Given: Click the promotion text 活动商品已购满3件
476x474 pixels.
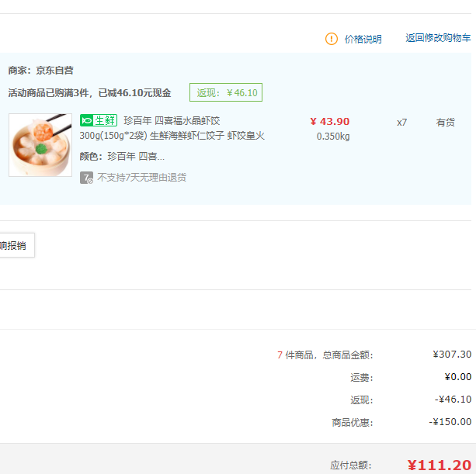Looking at the screenshot, I should (x=49, y=93).
